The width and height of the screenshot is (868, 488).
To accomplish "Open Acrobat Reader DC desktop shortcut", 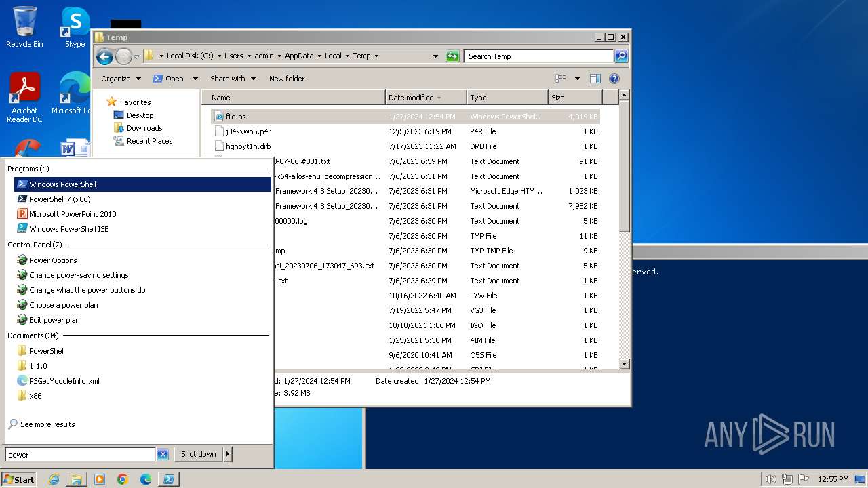I will tap(24, 98).
